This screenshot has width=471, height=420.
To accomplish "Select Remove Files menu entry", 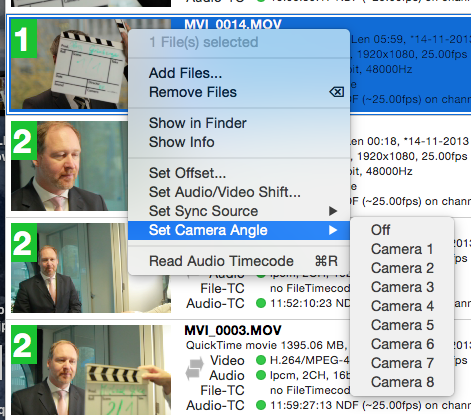I will [x=239, y=92].
